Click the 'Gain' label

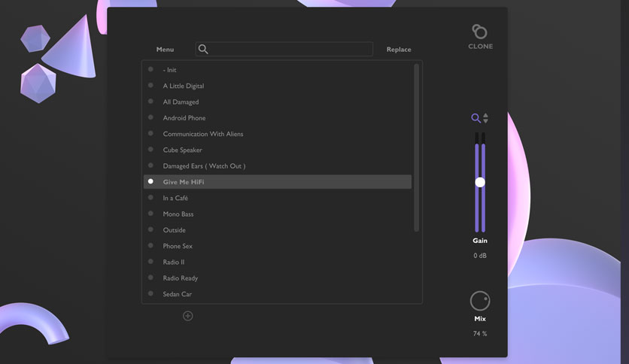click(x=480, y=241)
